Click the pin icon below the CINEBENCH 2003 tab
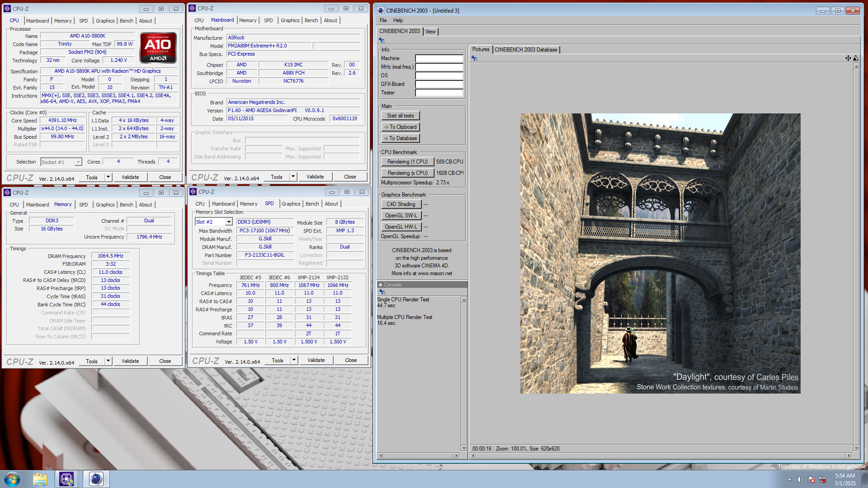 [x=382, y=40]
